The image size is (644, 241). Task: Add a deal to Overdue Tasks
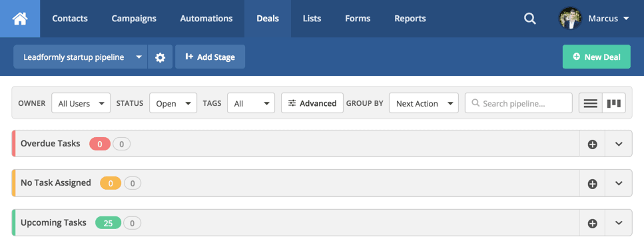(x=592, y=144)
